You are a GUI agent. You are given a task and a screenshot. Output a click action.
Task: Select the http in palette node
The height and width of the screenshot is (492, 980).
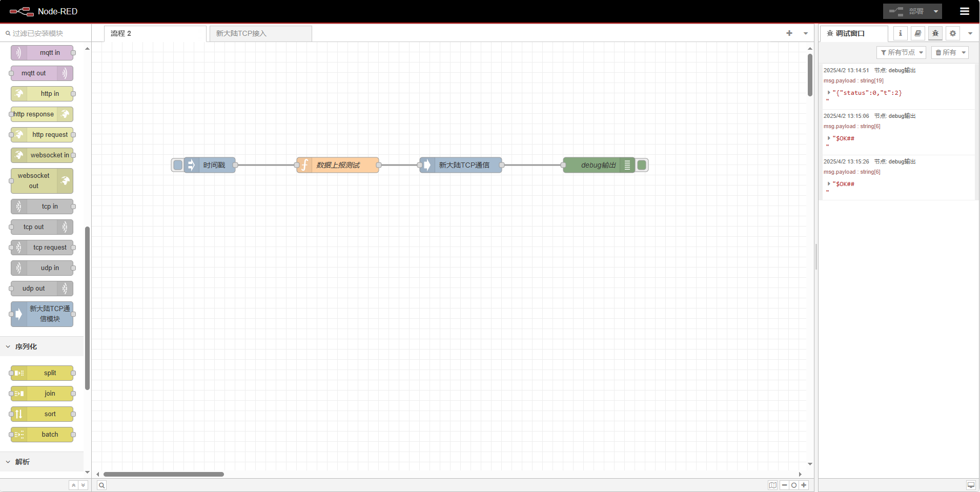(42, 94)
